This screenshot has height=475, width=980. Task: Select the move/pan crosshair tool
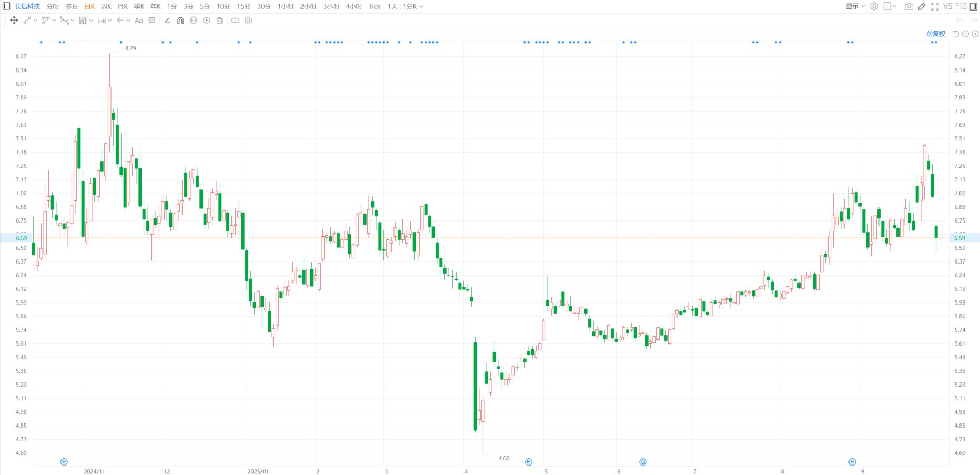(x=14, y=21)
